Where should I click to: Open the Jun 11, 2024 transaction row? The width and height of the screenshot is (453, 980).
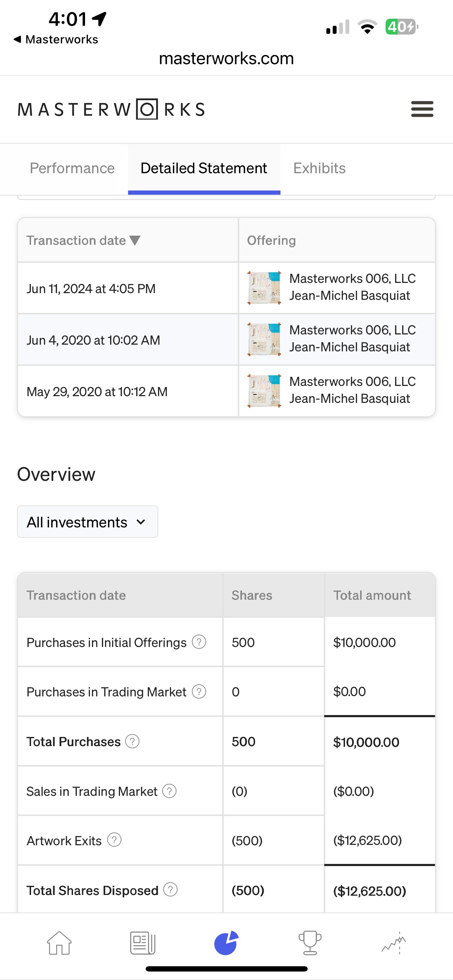click(x=91, y=288)
